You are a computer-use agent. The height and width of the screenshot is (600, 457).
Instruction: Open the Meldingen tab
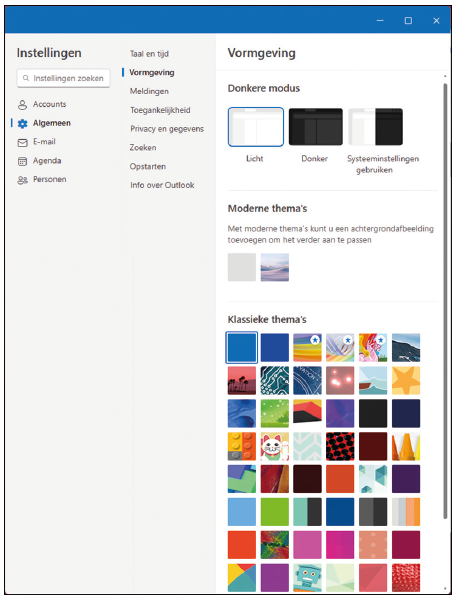coord(149,91)
